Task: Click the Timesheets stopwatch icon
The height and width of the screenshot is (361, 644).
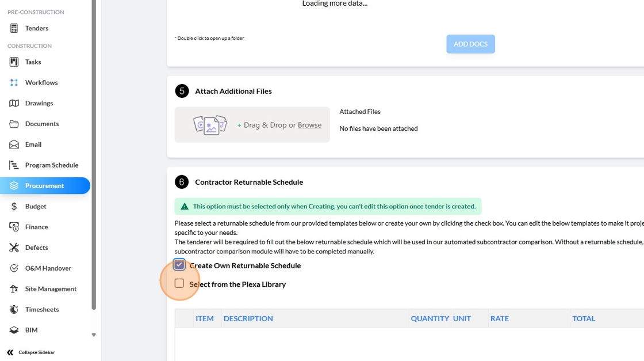Action: [14, 310]
